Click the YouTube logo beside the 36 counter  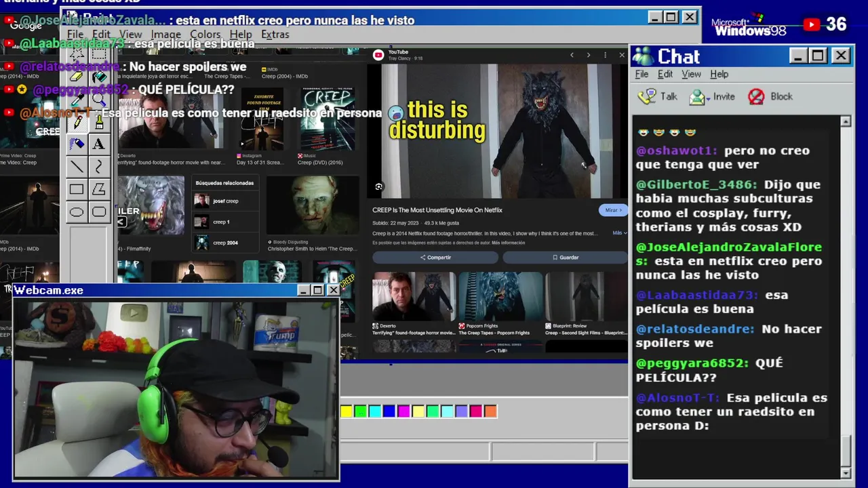point(812,25)
